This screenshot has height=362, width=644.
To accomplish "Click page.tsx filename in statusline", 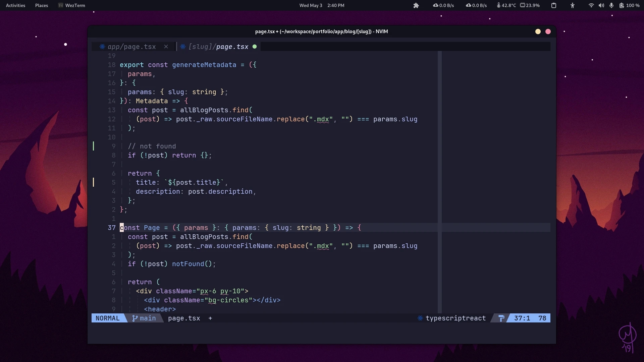I will [x=184, y=318].
